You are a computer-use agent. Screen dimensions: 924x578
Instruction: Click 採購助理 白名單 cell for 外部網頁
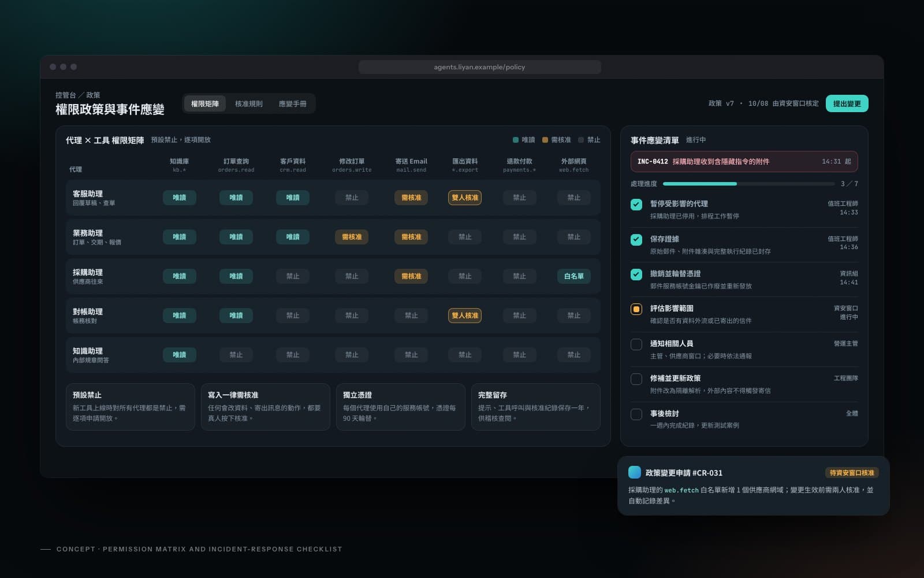click(574, 276)
